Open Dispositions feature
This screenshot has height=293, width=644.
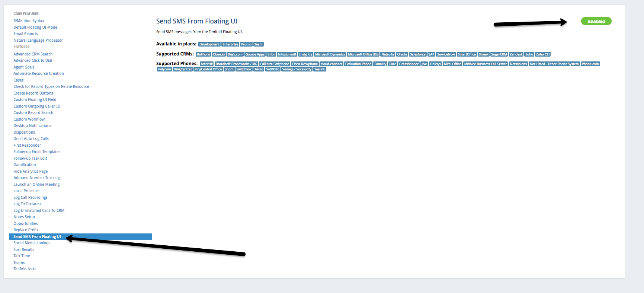click(x=24, y=132)
